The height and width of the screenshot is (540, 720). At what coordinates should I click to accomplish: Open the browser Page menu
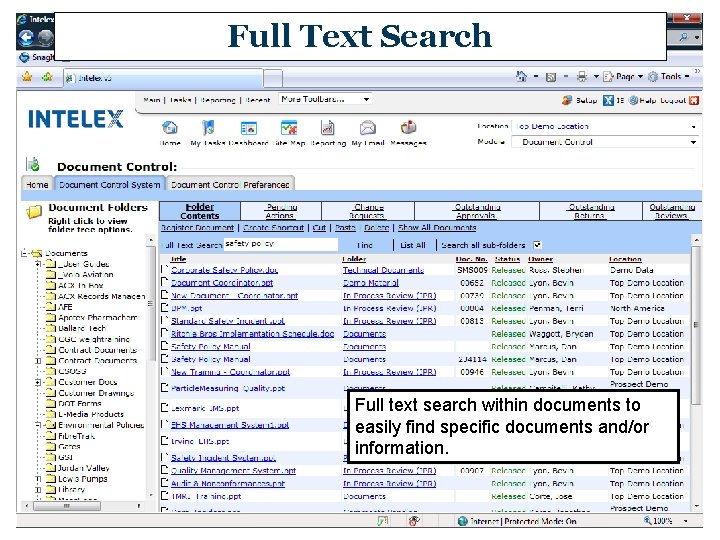click(623, 77)
